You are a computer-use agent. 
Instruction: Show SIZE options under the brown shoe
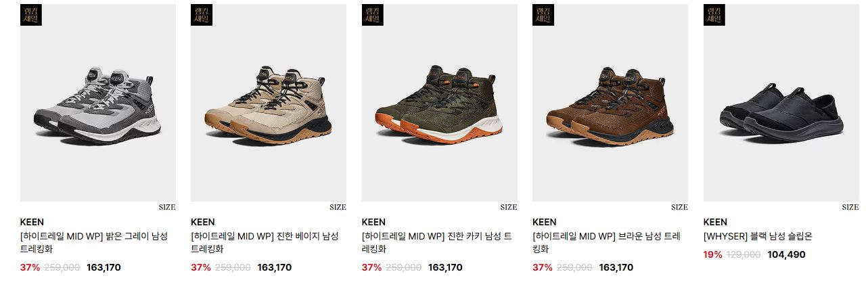(679, 207)
